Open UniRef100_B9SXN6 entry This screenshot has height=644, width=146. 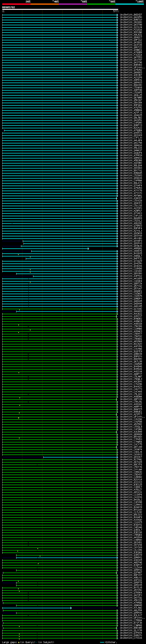click(x=131, y=32)
